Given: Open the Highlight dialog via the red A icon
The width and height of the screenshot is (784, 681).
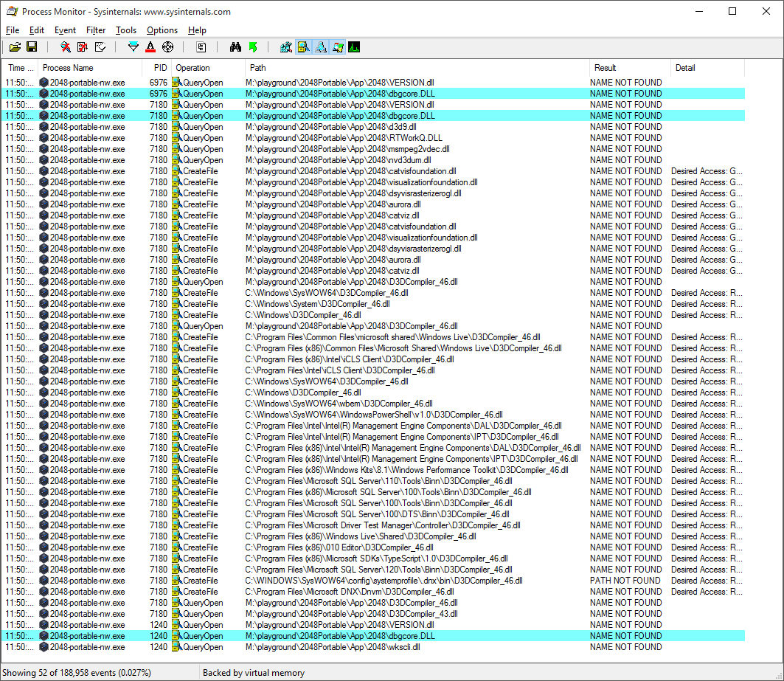Looking at the screenshot, I should [x=150, y=47].
